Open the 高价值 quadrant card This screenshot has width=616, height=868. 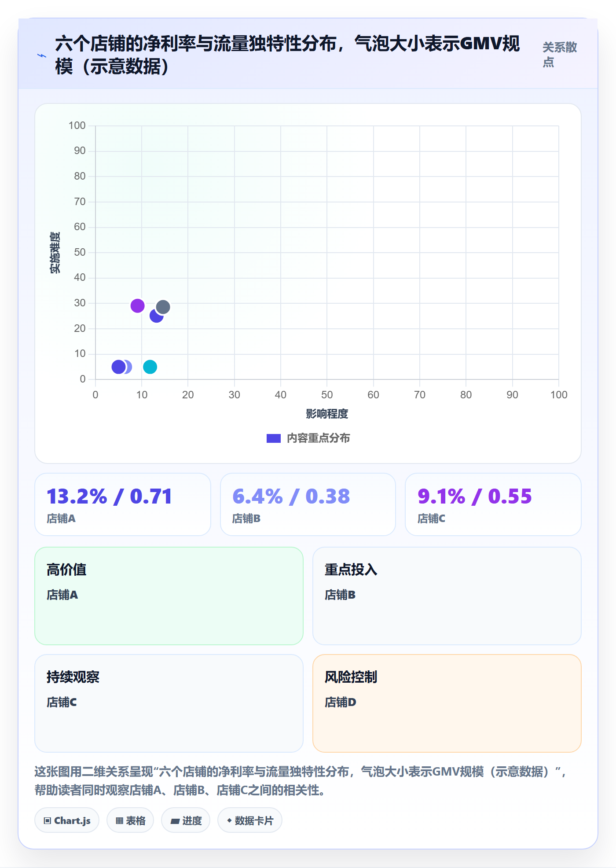(169, 596)
